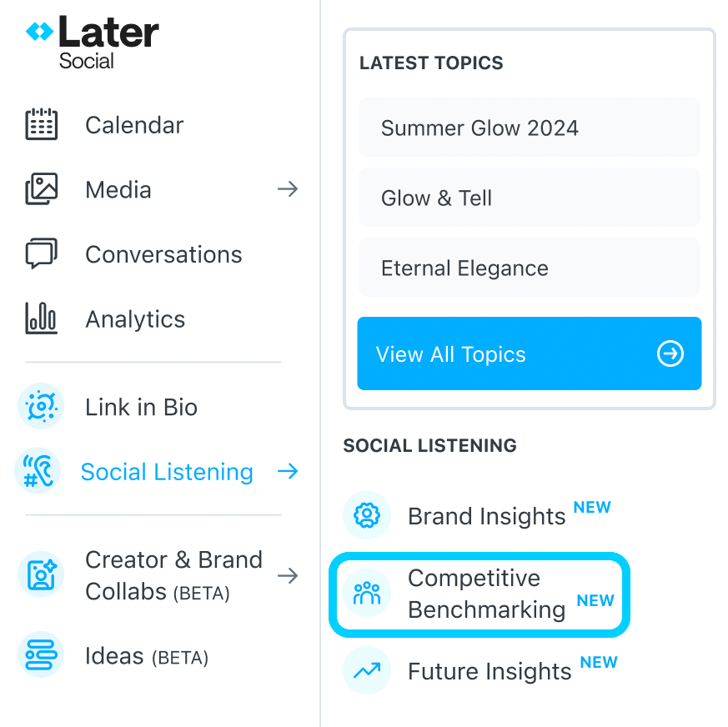Click the Competitive Benchmarking people icon
This screenshot has width=728, height=727.
pyautogui.click(x=367, y=594)
